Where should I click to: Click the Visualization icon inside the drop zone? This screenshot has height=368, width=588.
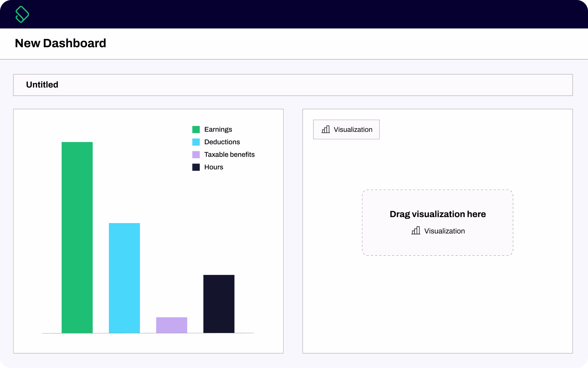(x=415, y=231)
